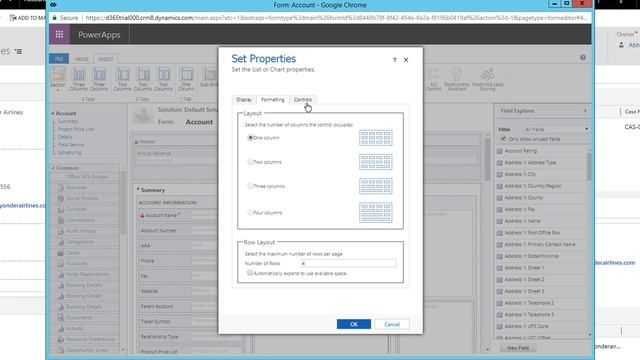Confirm with the OK button
Viewport: 640px width, 360px height.
click(354, 324)
